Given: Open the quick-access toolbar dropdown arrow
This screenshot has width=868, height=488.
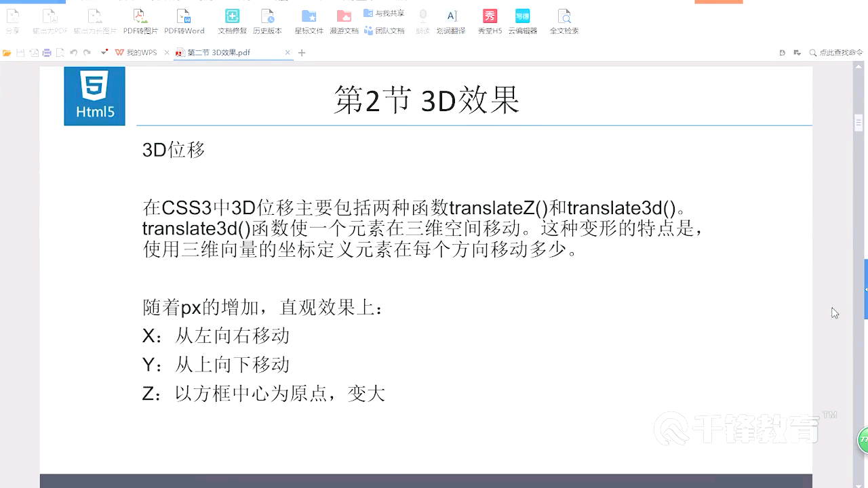Looking at the screenshot, I should coord(104,52).
